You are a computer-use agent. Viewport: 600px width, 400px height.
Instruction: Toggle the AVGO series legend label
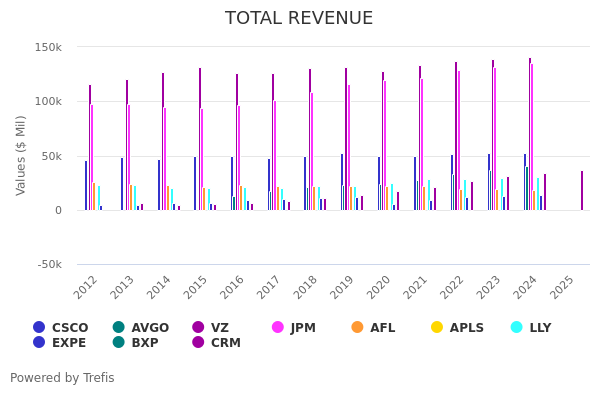149,327
